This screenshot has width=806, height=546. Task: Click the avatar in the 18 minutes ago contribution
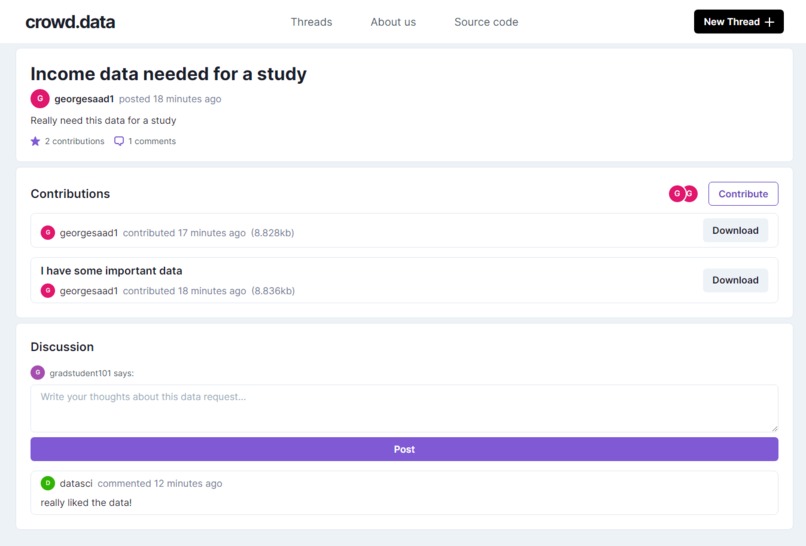[48, 291]
